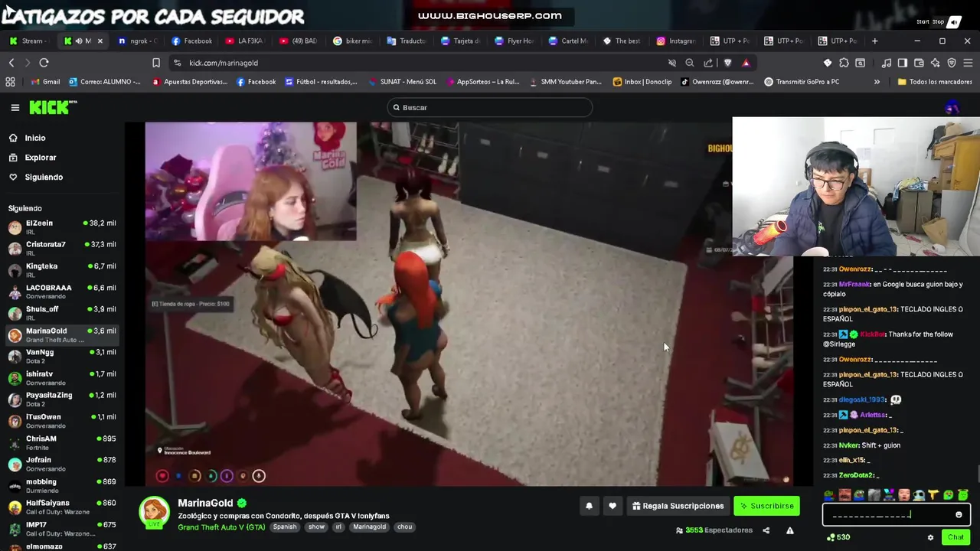Open ElZeein's channel in the following list
980x551 pixels.
(x=62, y=227)
